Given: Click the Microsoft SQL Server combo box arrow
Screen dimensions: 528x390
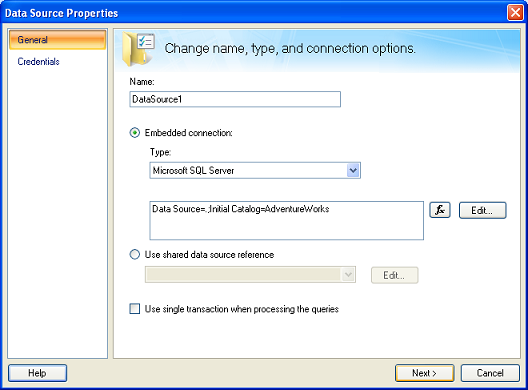Looking at the screenshot, I should (353, 170).
